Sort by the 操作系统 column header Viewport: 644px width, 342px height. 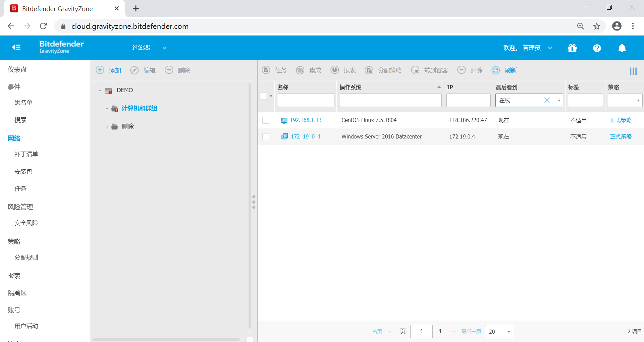point(350,87)
